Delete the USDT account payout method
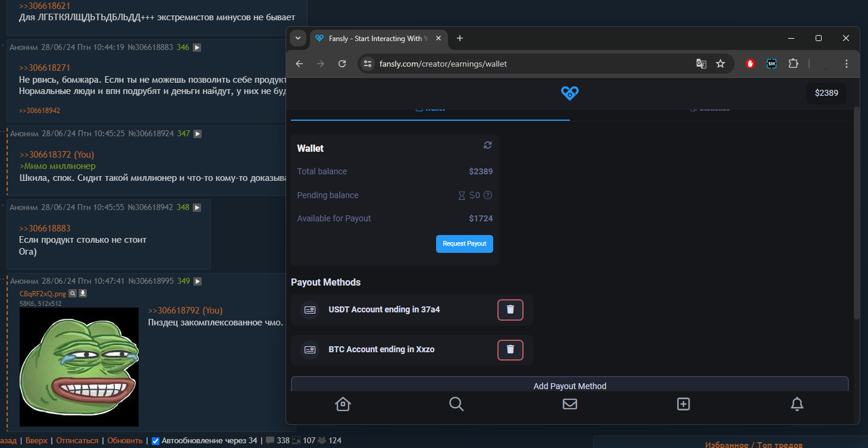The height and width of the screenshot is (448, 868). coord(510,309)
